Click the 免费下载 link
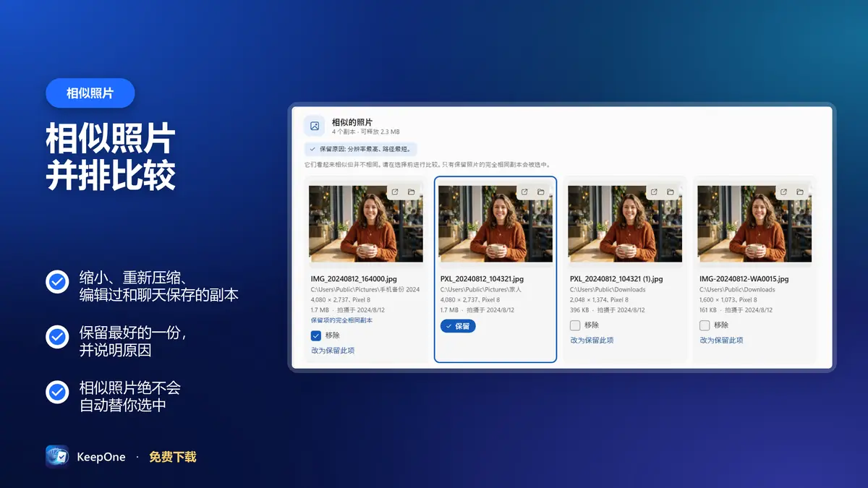Viewport: 868px width, 488px height. 173,457
